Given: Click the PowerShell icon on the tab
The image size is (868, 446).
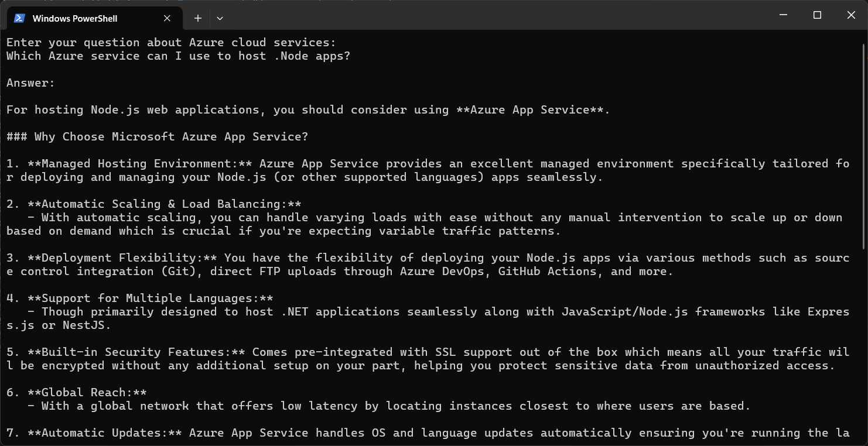Looking at the screenshot, I should 19,18.
